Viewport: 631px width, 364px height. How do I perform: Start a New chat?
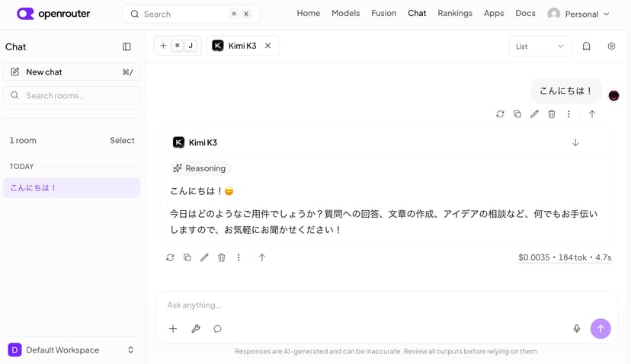(x=72, y=72)
